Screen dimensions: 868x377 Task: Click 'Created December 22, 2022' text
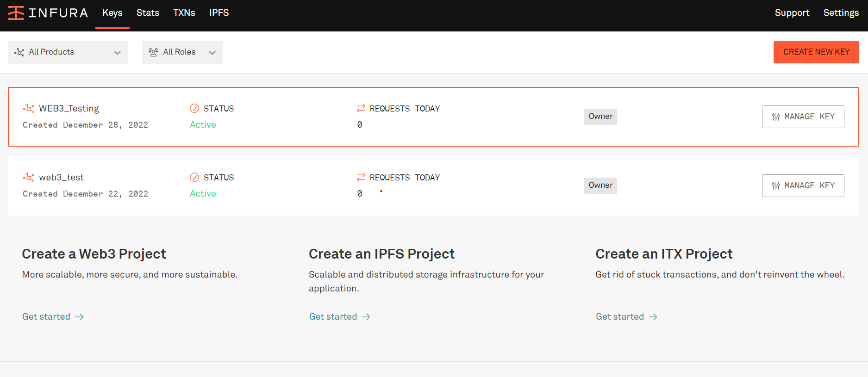[x=86, y=194]
